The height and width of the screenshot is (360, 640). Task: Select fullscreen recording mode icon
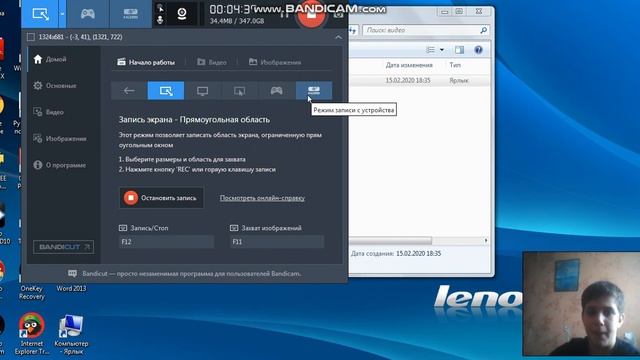pos(202,91)
